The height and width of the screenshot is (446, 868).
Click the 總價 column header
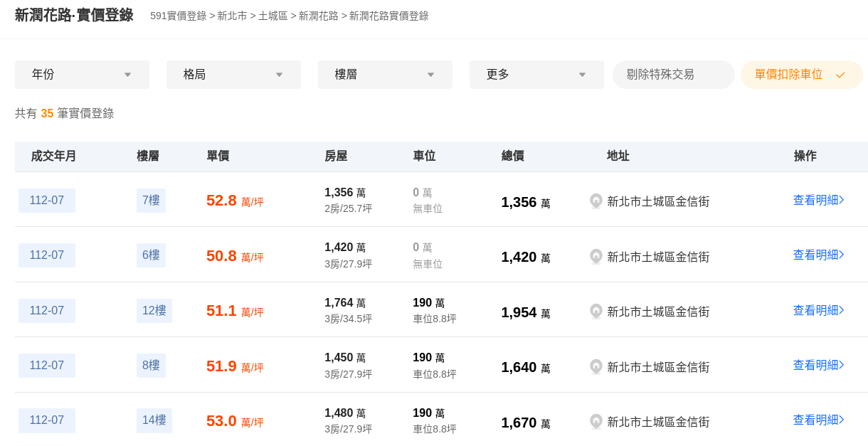point(512,156)
